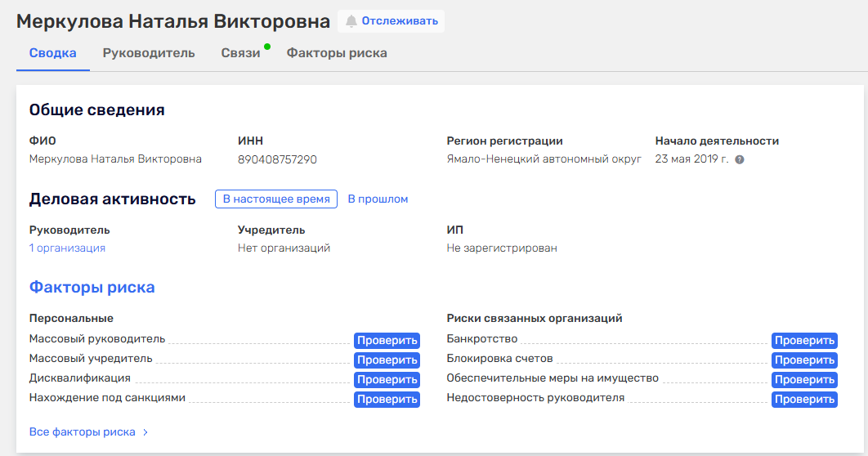Check Обеспечительные меры на имущество risk

tap(804, 380)
